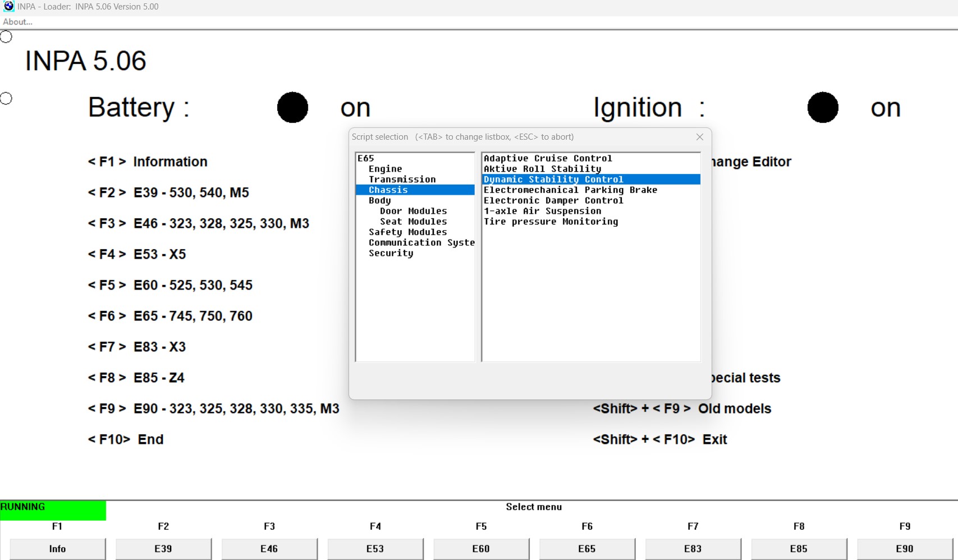Select Seat Modules in the list
The height and width of the screenshot is (560, 958).
pyautogui.click(x=414, y=222)
